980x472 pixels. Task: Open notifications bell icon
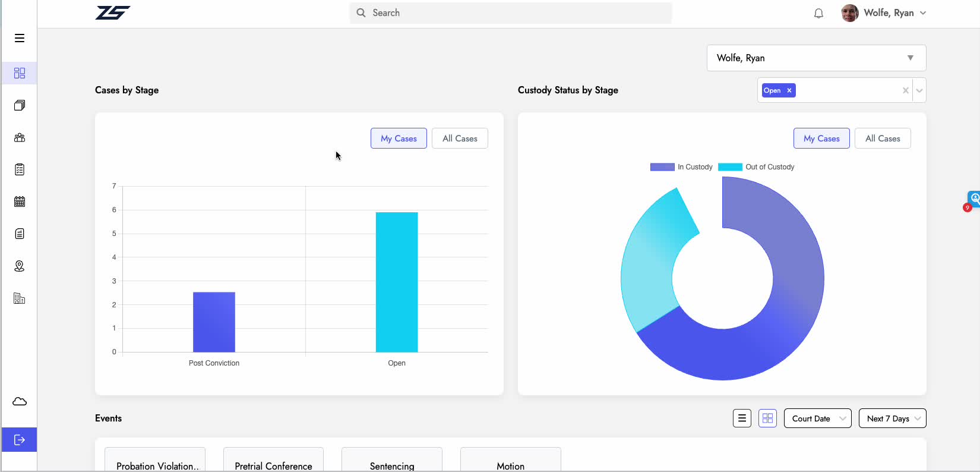tap(818, 13)
